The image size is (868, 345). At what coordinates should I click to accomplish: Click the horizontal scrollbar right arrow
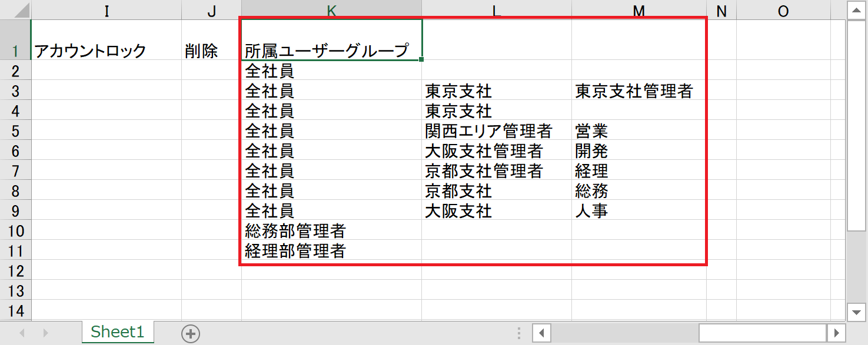pyautogui.click(x=834, y=333)
